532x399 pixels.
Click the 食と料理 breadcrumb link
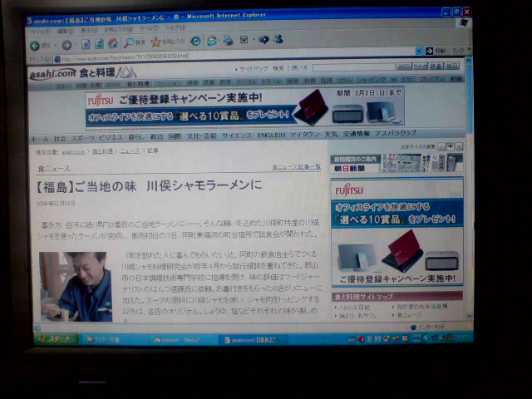pyautogui.click(x=103, y=151)
